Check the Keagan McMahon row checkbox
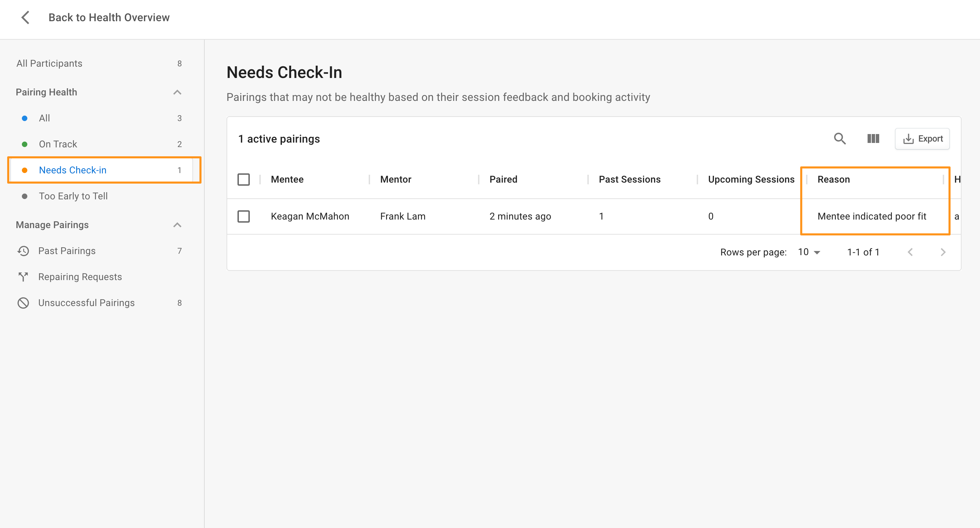Screen dimensions: 980x528 click(x=244, y=216)
